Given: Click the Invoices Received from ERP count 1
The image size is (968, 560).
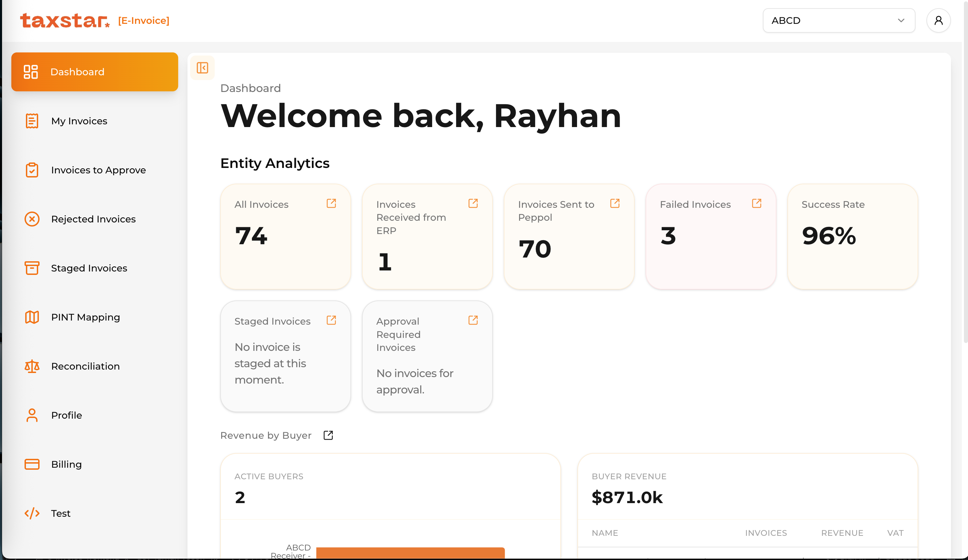Looking at the screenshot, I should (x=384, y=262).
